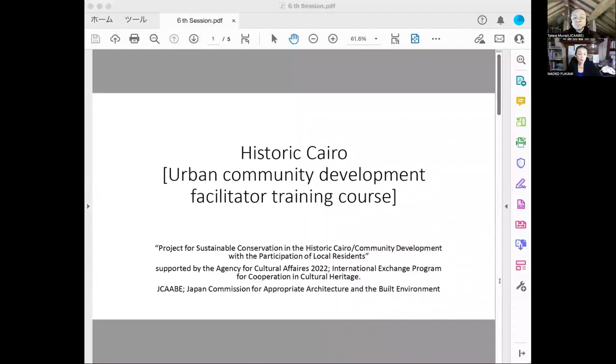The width and height of the screenshot is (616, 364).
Task: Open the Help question mark icon
Action: tap(482, 20)
